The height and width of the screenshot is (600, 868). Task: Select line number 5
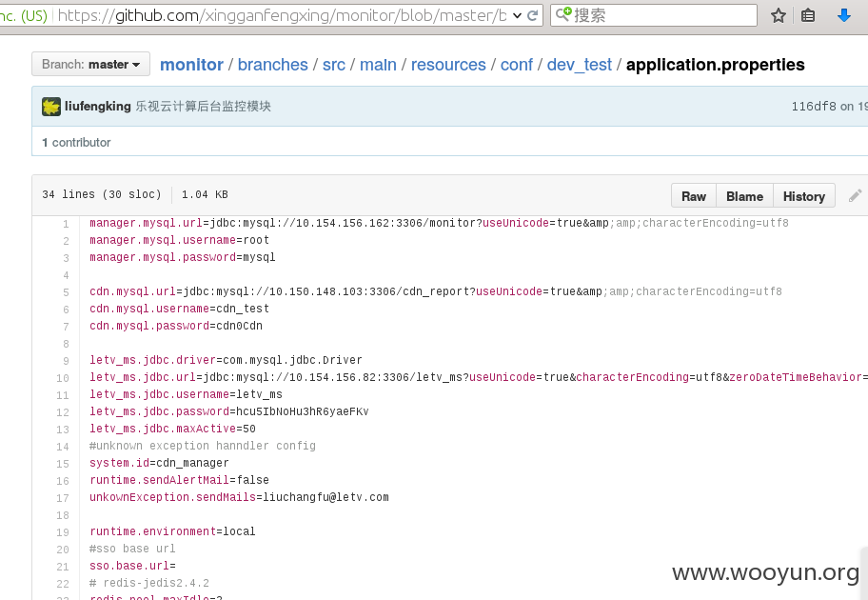tap(66, 292)
